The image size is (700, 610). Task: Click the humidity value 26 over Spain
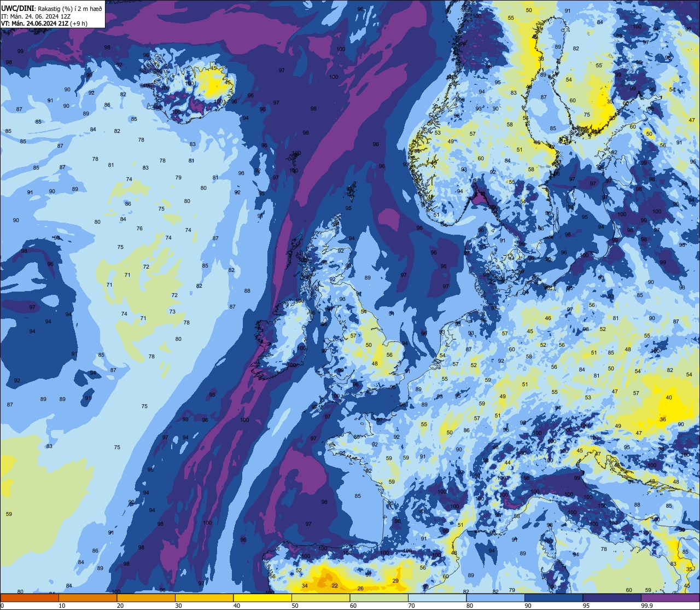(360, 589)
